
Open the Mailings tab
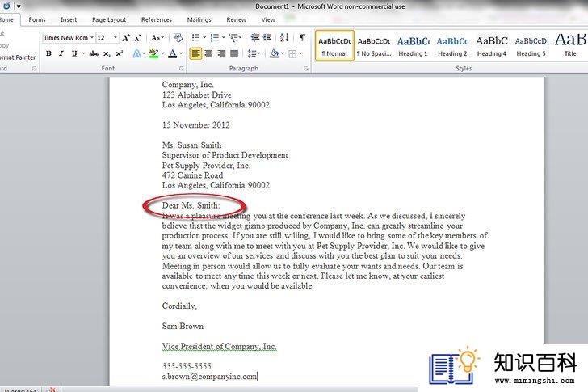click(199, 20)
